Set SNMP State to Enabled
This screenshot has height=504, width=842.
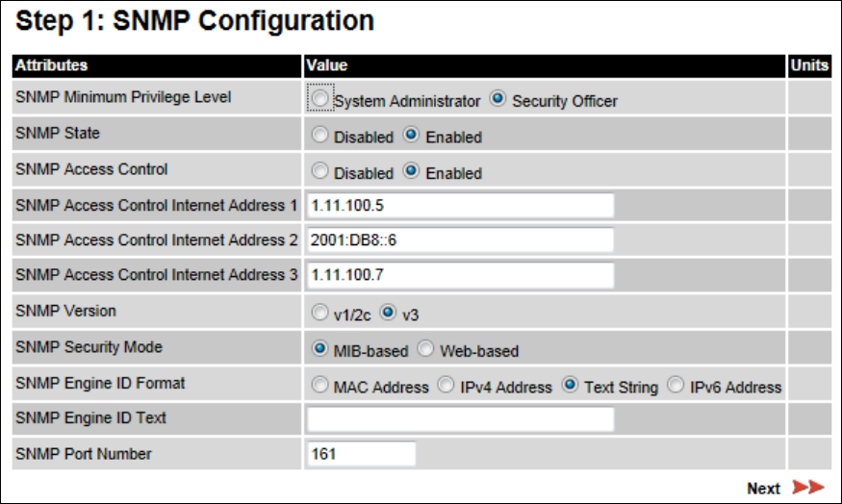tap(411, 135)
